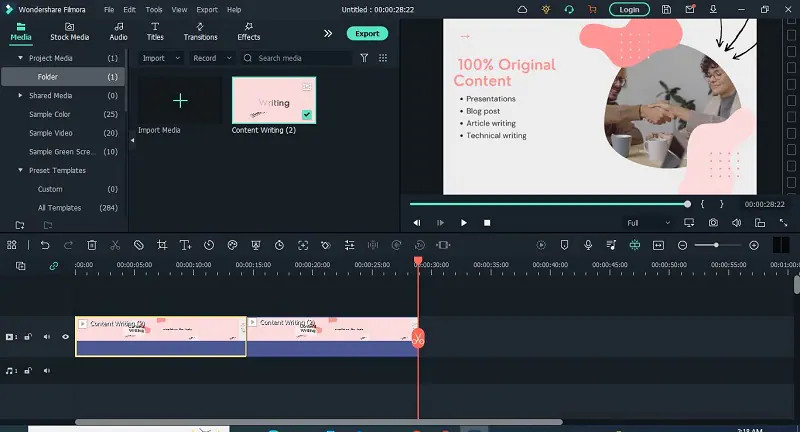Screen dimensions: 800x432
Task: Switch to the Stock Media tab
Action: point(69,32)
